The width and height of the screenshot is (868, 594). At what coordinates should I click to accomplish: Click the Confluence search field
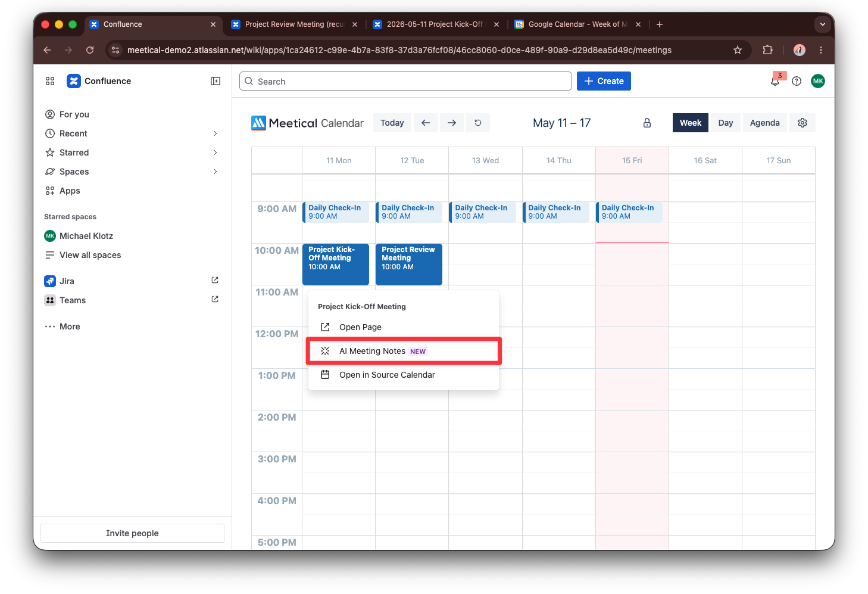tap(405, 81)
